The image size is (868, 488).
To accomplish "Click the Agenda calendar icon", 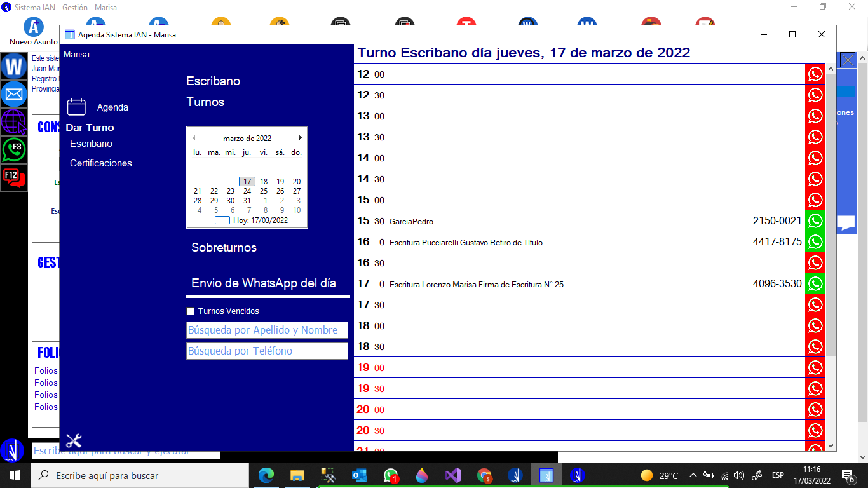I will (76, 107).
